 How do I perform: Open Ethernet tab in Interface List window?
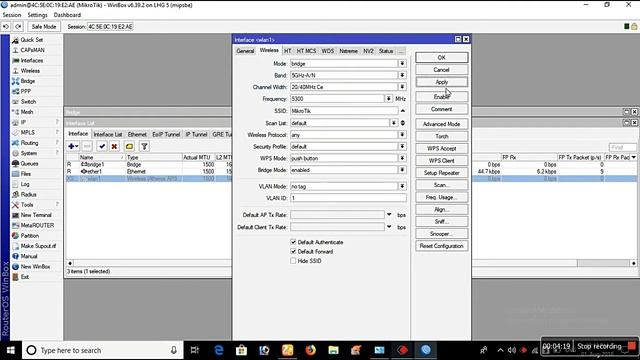point(137,134)
